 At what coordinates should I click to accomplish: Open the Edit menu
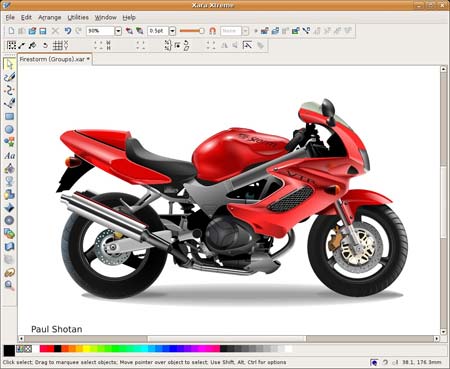[26, 17]
